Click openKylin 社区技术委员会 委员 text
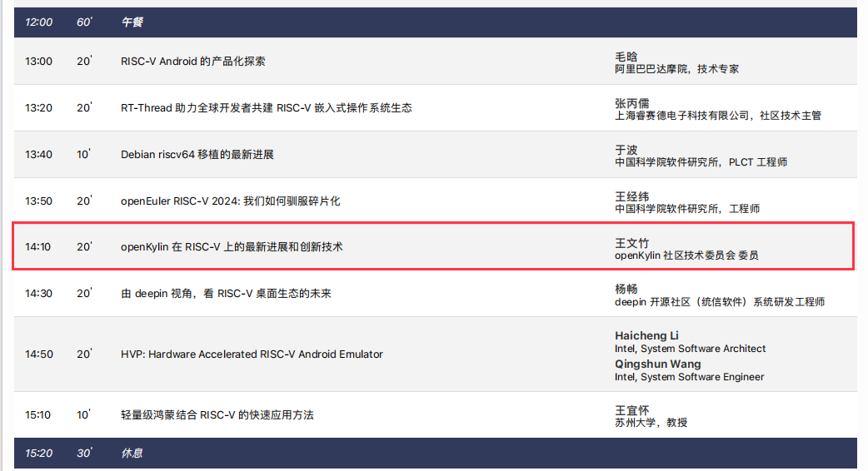The width and height of the screenshot is (868, 471). click(x=686, y=255)
